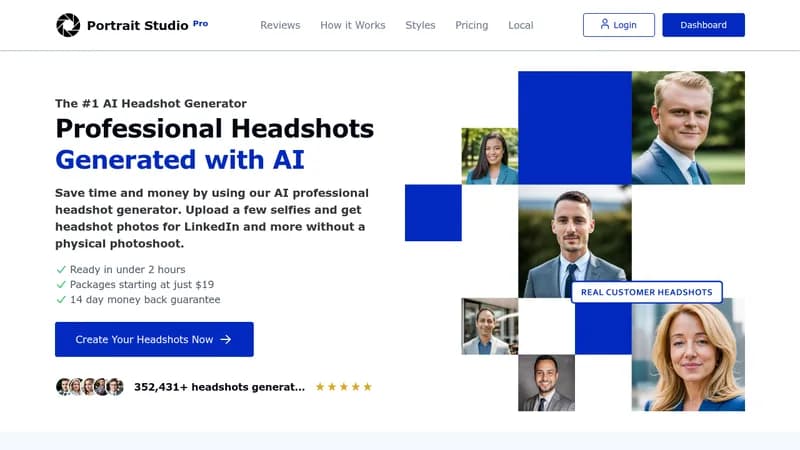The height and width of the screenshot is (450, 800).
Task: Click the Portrait Studio Pro brand name
Action: point(147,25)
